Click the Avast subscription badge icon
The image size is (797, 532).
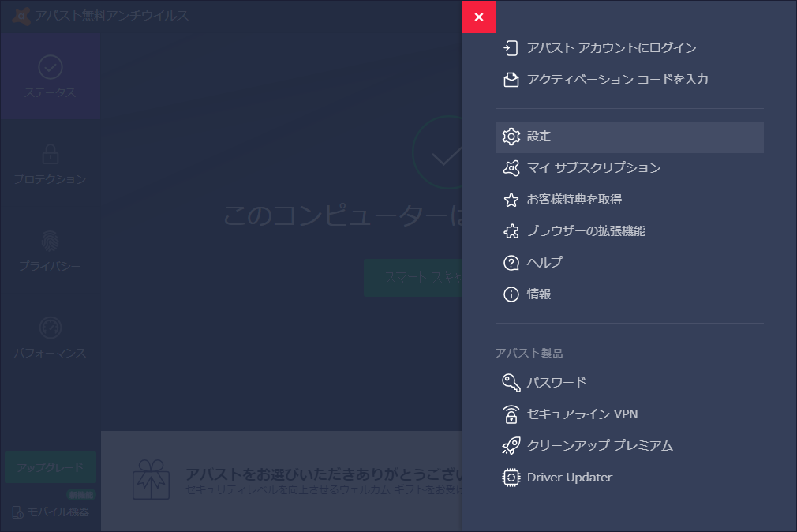tap(511, 168)
